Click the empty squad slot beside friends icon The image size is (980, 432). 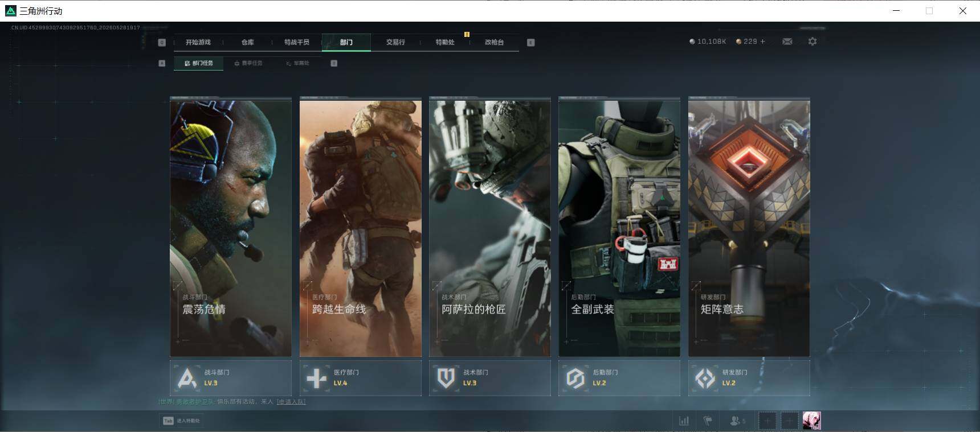pyautogui.click(x=767, y=421)
